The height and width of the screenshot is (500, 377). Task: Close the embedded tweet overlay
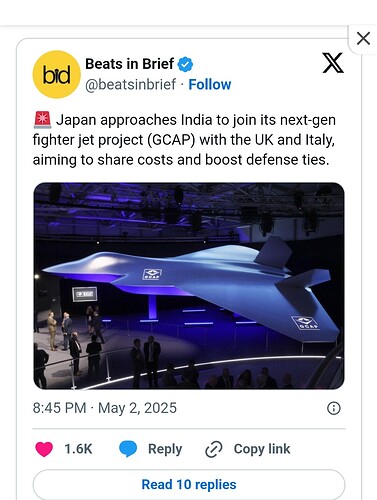[363, 38]
